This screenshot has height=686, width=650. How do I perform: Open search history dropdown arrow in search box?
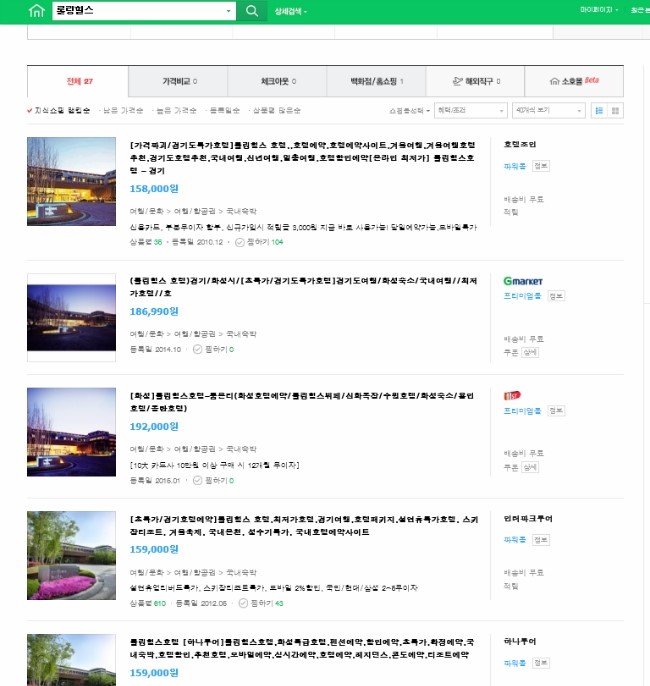point(228,11)
